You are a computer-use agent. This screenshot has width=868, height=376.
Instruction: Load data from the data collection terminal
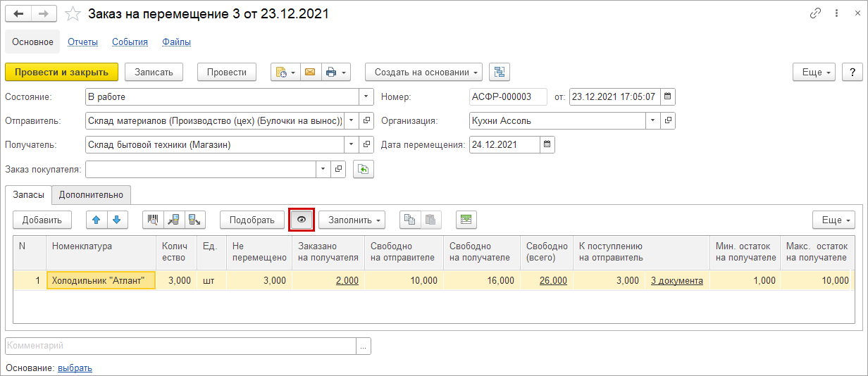[174, 220]
